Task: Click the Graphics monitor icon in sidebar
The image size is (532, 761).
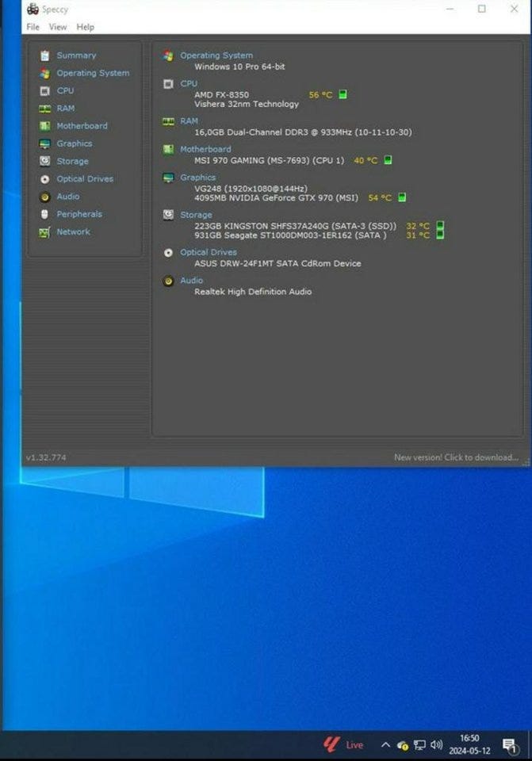Action: 44,143
